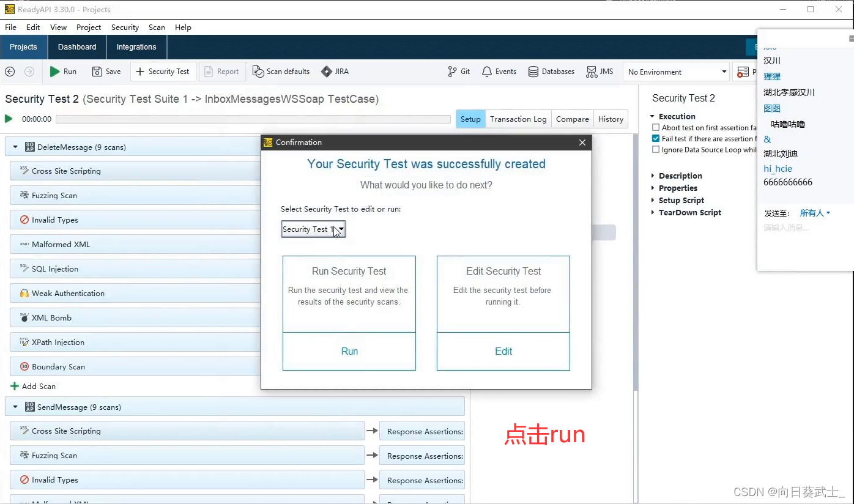The width and height of the screenshot is (854, 504).
Task: Select the XML Bomb scan row
Action: point(135,318)
